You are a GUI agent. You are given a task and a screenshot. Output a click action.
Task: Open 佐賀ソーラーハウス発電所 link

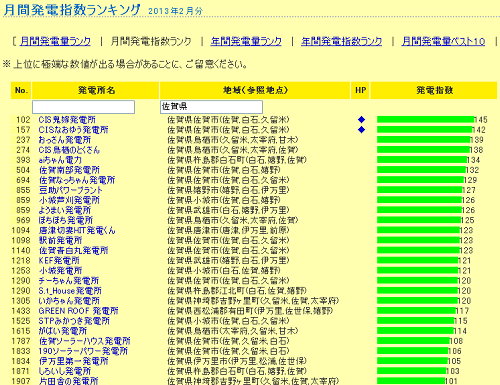tap(84, 341)
